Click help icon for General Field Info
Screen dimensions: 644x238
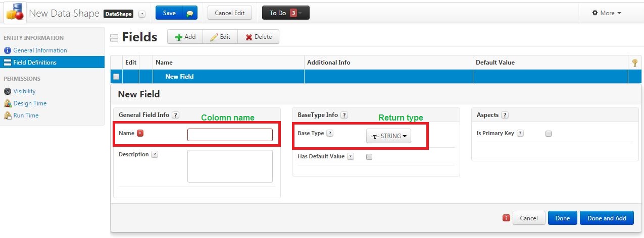176,115
